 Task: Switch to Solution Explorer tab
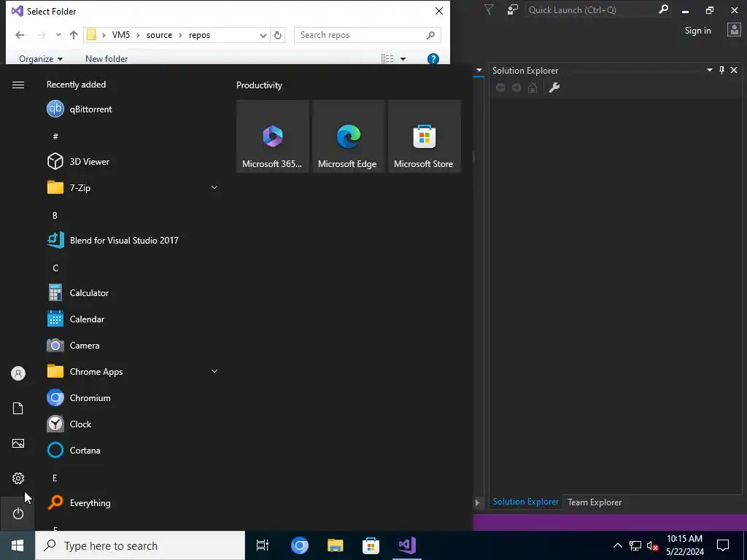click(525, 502)
